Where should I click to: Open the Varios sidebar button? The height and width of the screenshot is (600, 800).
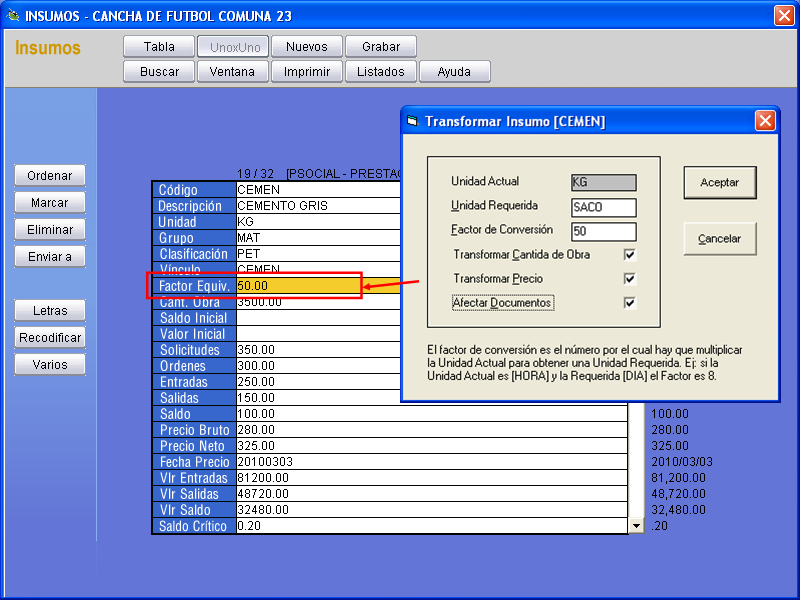50,365
